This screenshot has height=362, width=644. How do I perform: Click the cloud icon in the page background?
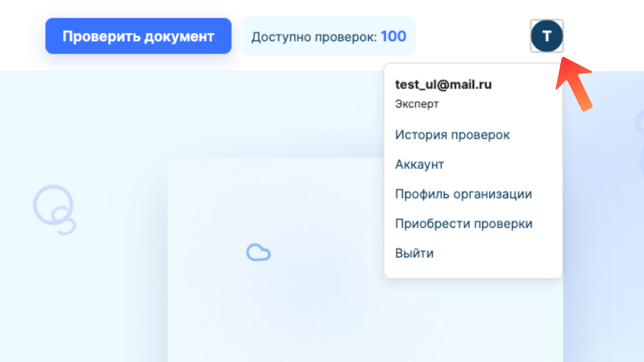[259, 252]
